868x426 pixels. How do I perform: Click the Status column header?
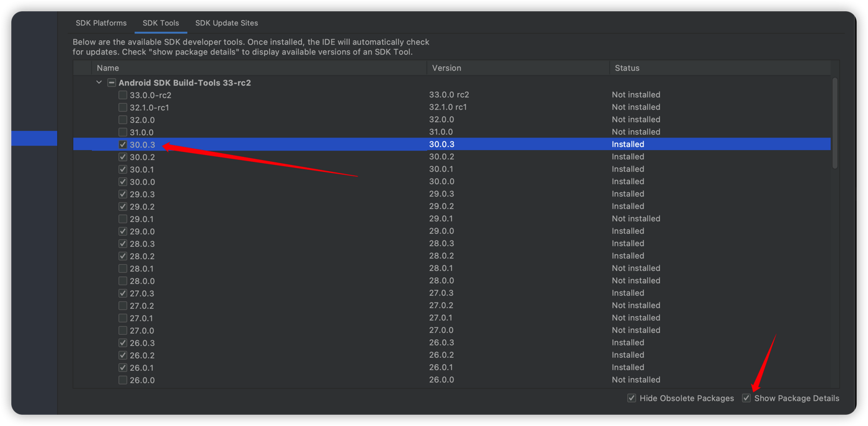tap(627, 68)
